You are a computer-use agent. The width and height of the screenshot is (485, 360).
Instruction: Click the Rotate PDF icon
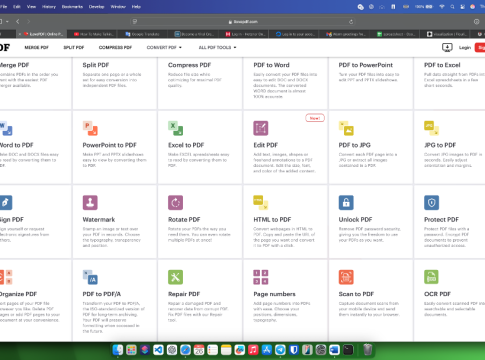tap(176, 203)
